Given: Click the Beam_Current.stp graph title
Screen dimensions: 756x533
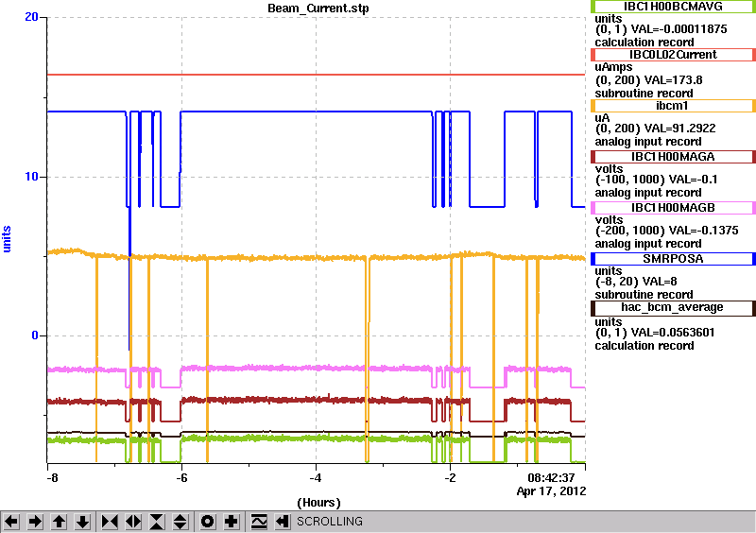Looking at the screenshot, I should pyautogui.click(x=318, y=9).
